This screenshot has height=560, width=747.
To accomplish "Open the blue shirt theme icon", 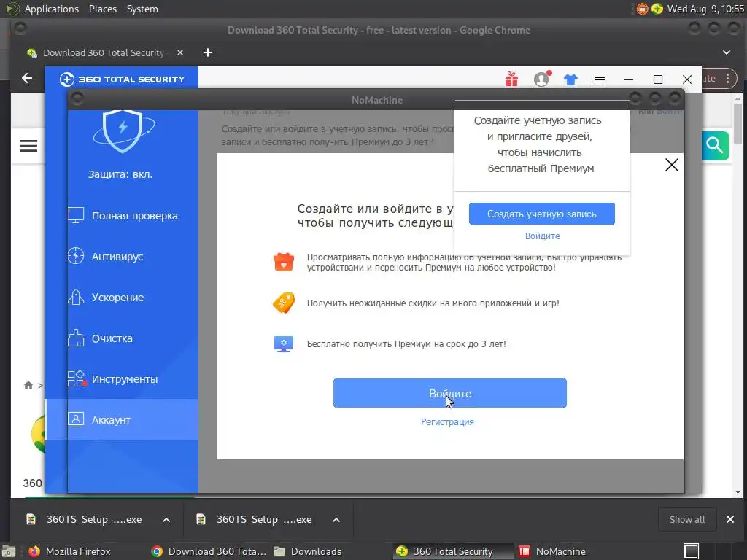I will tap(570, 79).
